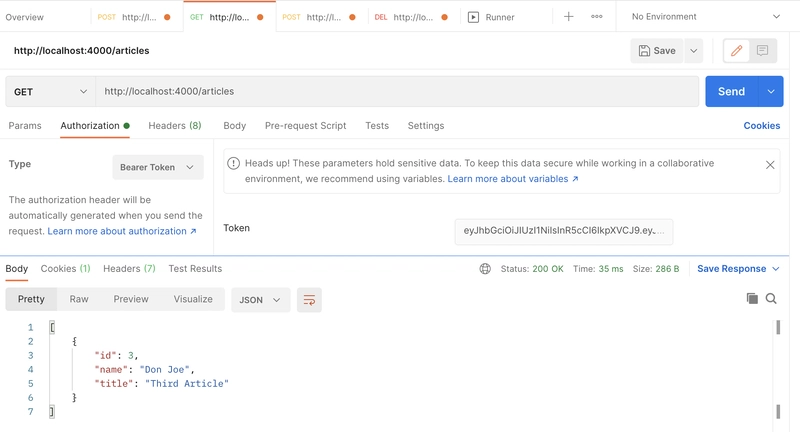Follow the Learn more about variables link

pyautogui.click(x=513, y=179)
